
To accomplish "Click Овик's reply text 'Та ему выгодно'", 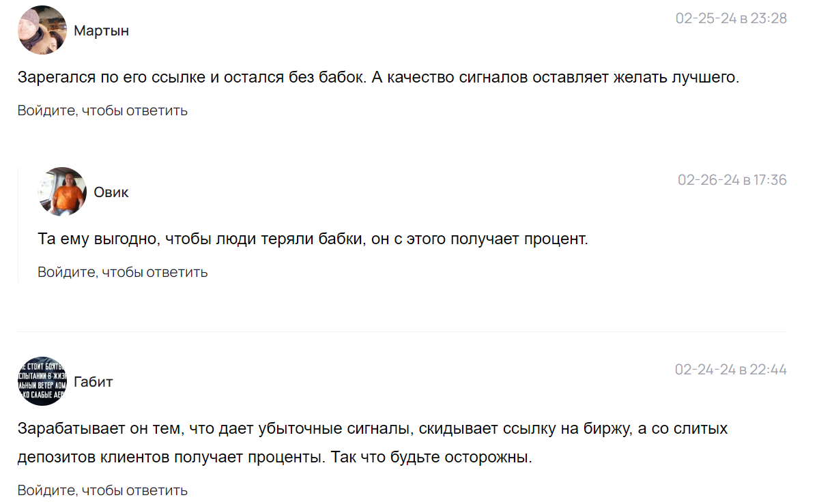I will click(x=312, y=239).
